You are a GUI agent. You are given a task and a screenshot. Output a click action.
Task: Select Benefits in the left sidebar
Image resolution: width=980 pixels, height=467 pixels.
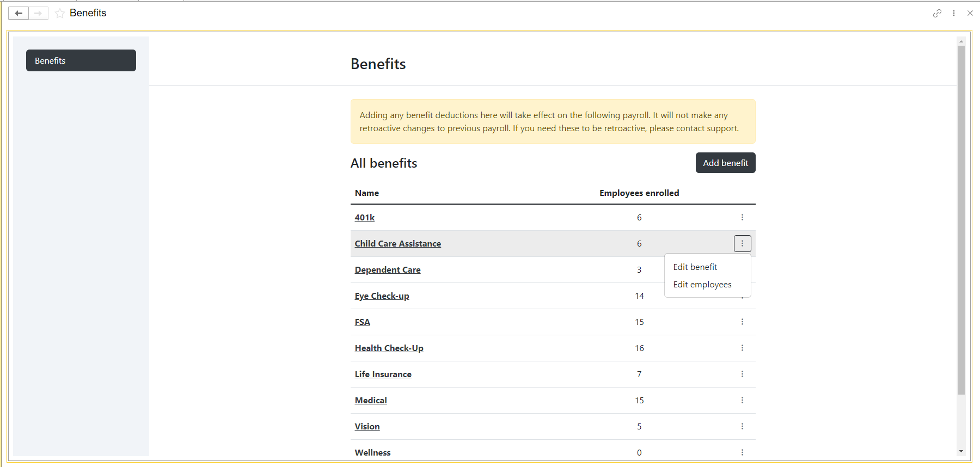coord(81,60)
